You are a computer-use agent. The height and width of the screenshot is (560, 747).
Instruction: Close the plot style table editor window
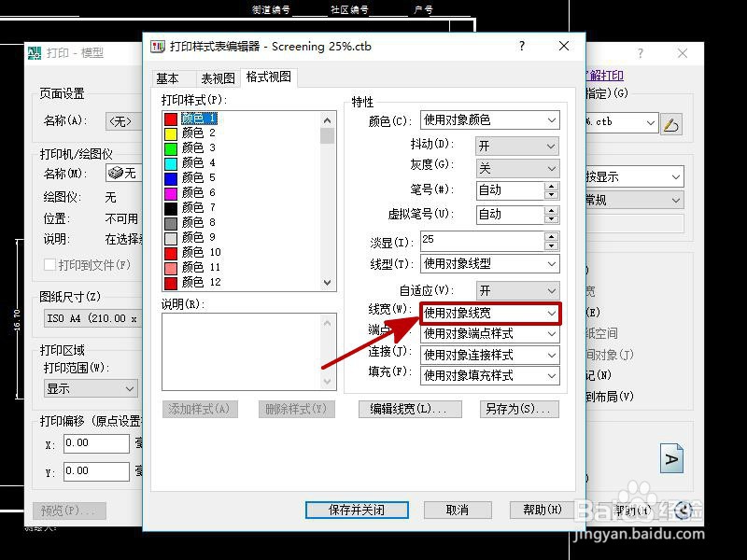click(x=564, y=46)
